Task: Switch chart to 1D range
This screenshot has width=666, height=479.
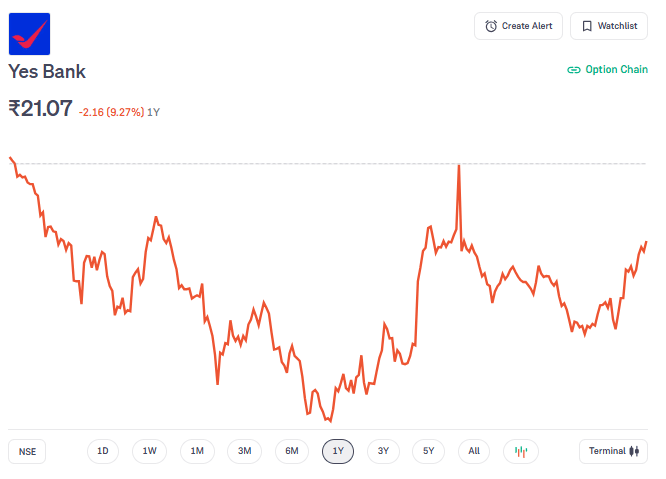Action: 103,451
